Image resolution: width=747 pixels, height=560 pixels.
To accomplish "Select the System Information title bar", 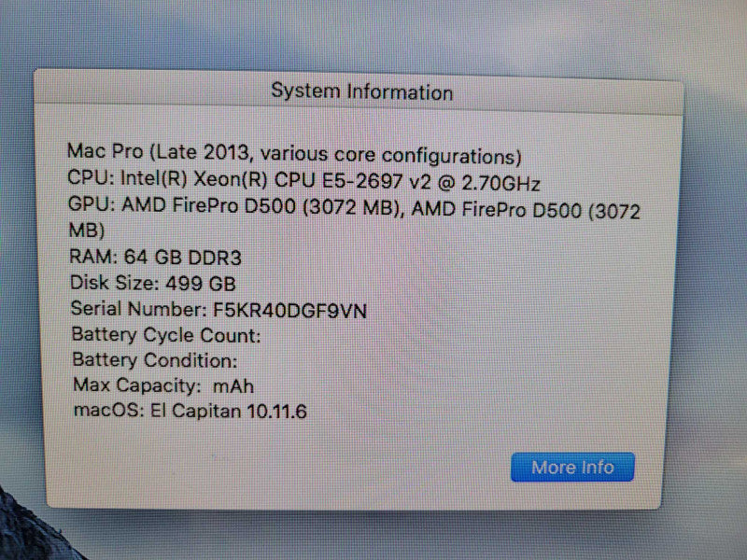I will tap(359, 91).
